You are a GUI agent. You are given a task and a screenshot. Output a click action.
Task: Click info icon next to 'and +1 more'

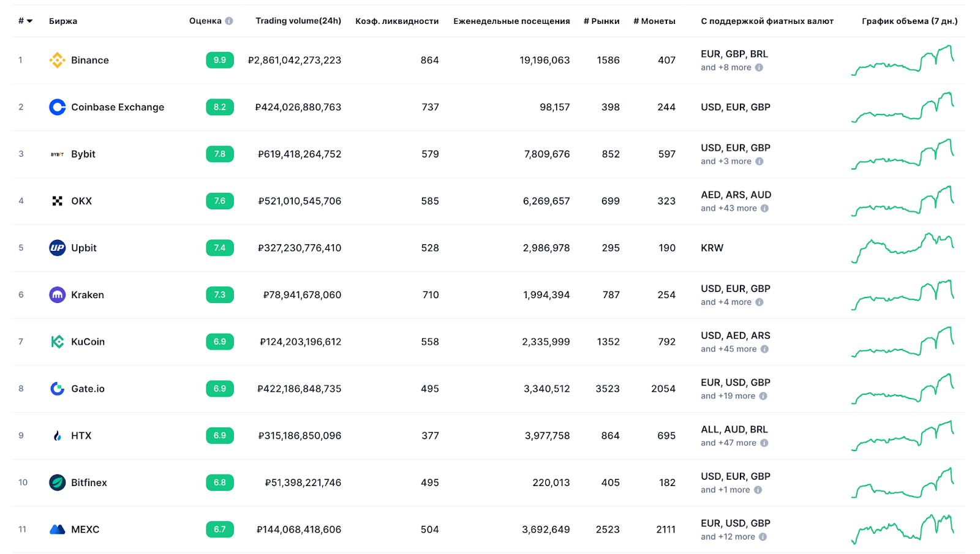pos(758,490)
